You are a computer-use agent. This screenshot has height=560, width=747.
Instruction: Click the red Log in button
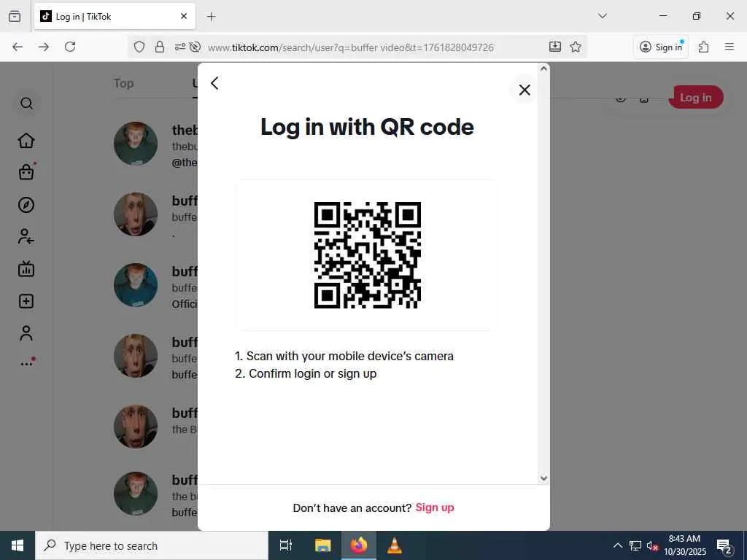point(695,97)
